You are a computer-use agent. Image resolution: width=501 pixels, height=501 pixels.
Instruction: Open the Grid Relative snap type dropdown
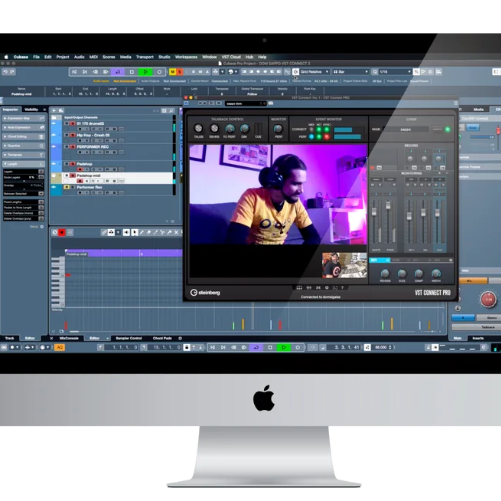[315, 72]
